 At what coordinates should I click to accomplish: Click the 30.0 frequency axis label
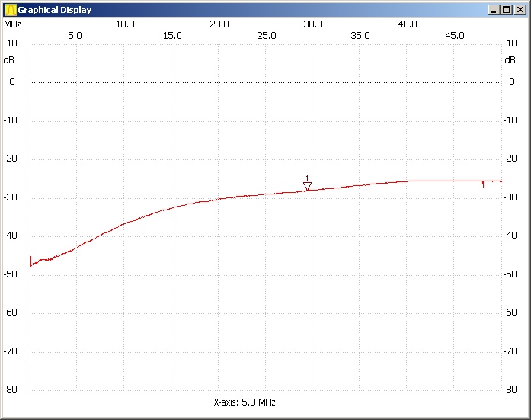313,24
